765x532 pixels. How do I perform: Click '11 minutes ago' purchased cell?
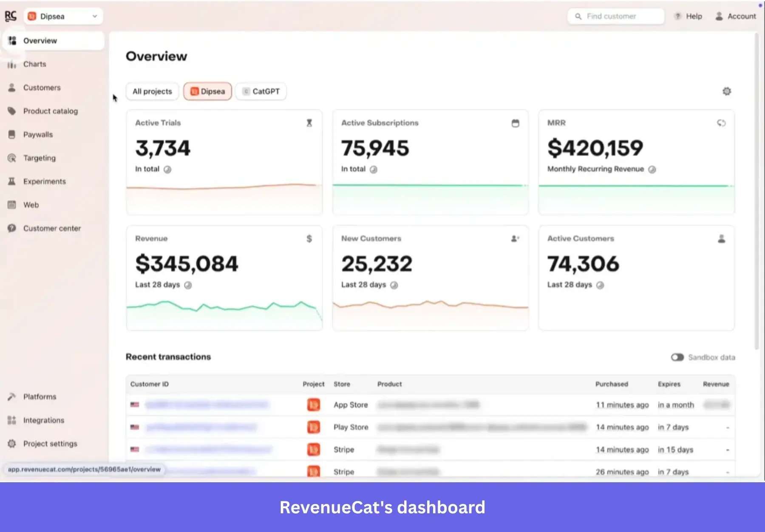tap(622, 405)
